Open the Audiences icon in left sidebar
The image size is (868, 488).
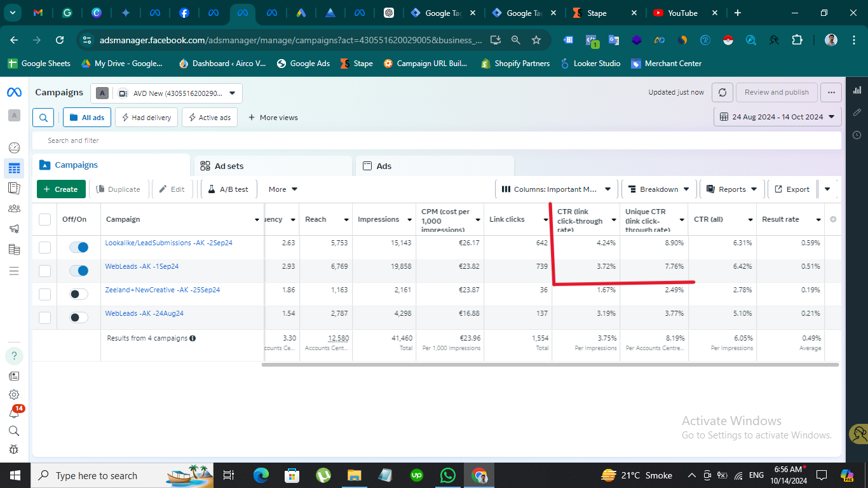point(14,208)
